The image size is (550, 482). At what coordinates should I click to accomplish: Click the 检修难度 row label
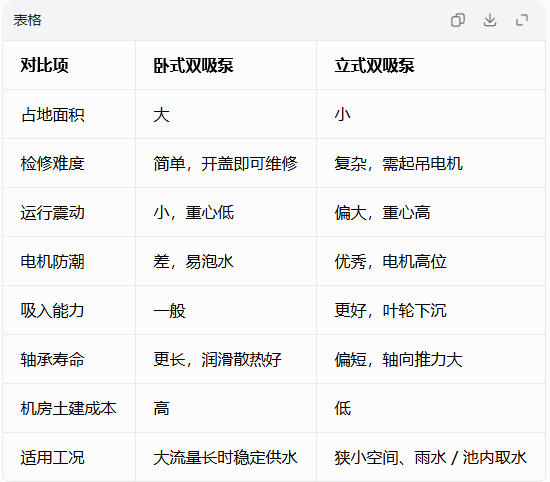pos(53,163)
